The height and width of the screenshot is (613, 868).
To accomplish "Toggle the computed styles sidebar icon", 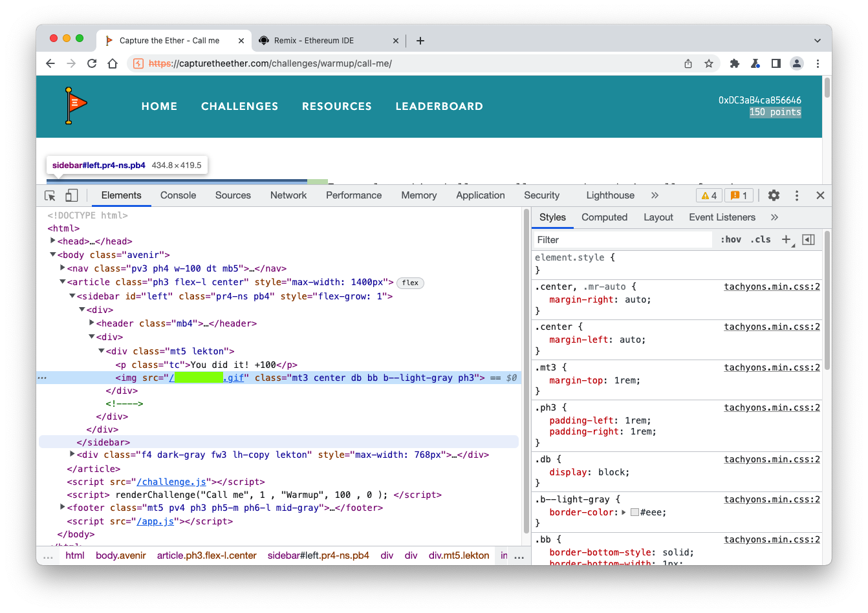I will click(x=808, y=239).
